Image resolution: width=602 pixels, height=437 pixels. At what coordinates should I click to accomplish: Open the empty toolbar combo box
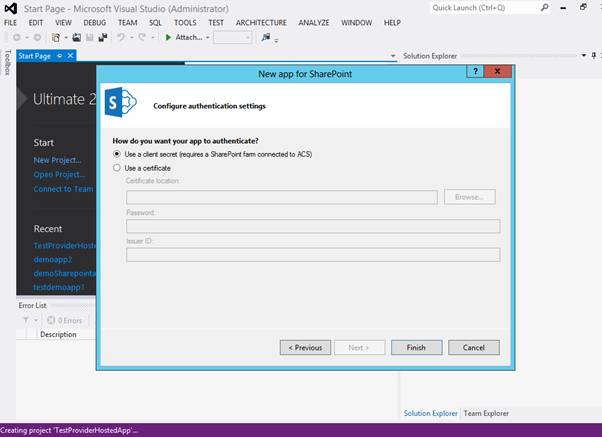233,37
